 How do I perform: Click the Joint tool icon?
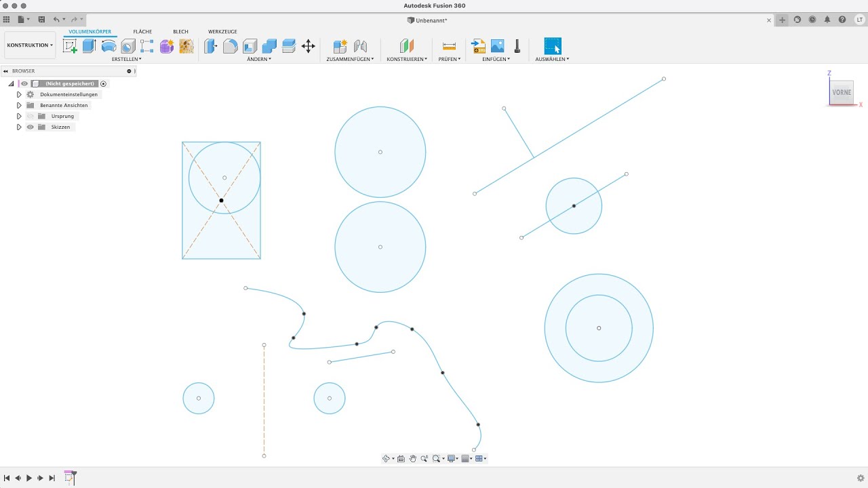click(360, 46)
